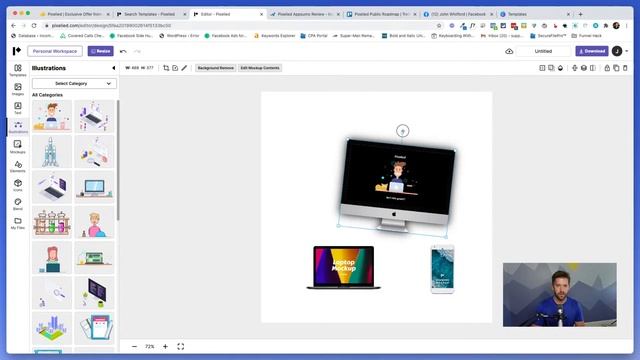The height and width of the screenshot is (360, 640).
Task: Select the city buildings isometric illustration
Action: coord(52,328)
